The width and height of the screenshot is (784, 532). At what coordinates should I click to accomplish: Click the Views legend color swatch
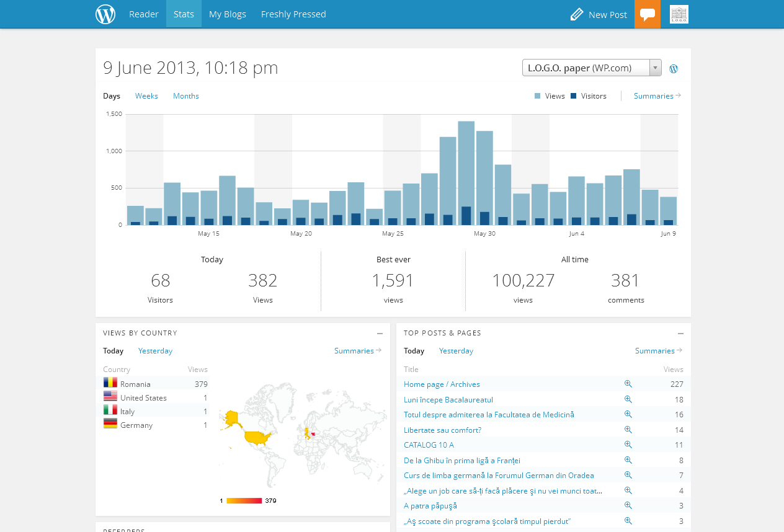(537, 96)
